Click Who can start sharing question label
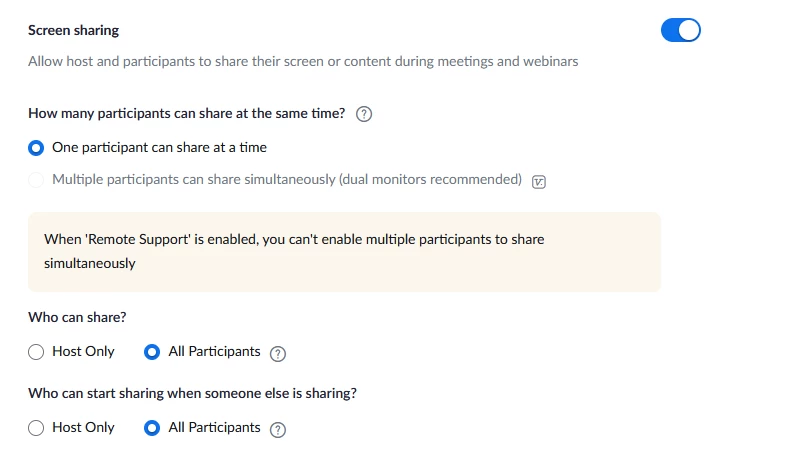 (x=192, y=394)
